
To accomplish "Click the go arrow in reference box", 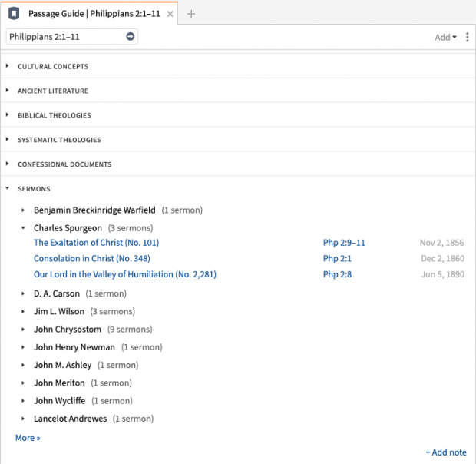I will 130,36.
